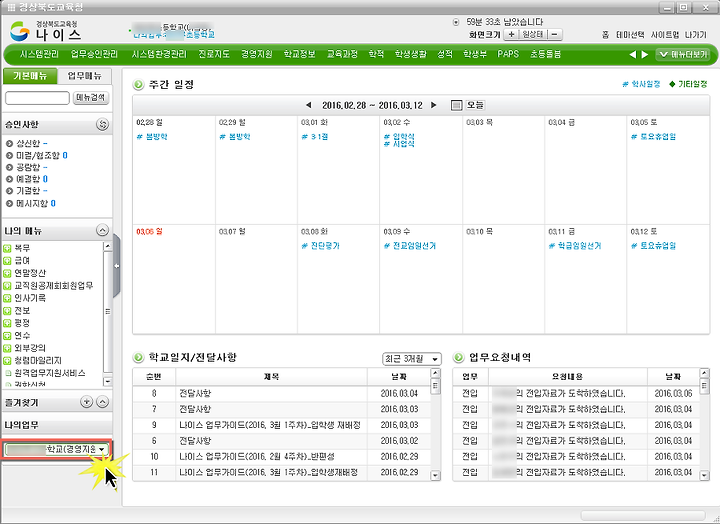
Task: Expand 전보 in my menu tree
Action: [x=7, y=311]
